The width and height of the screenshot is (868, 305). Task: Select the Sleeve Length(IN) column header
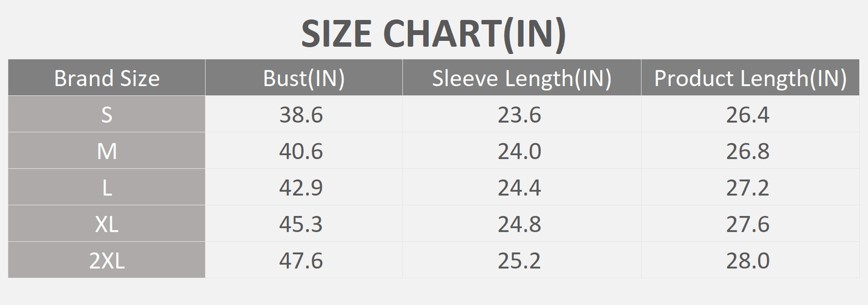click(521, 78)
